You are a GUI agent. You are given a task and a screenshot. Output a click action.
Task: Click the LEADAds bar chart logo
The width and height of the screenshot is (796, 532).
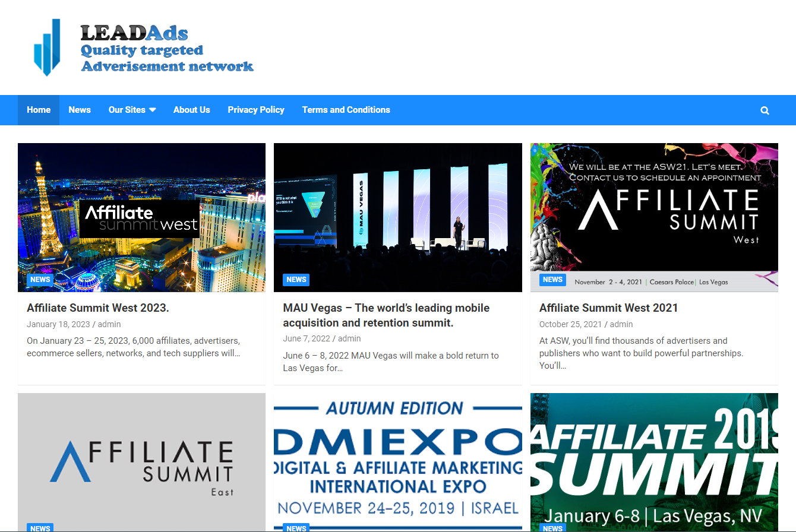click(x=47, y=47)
